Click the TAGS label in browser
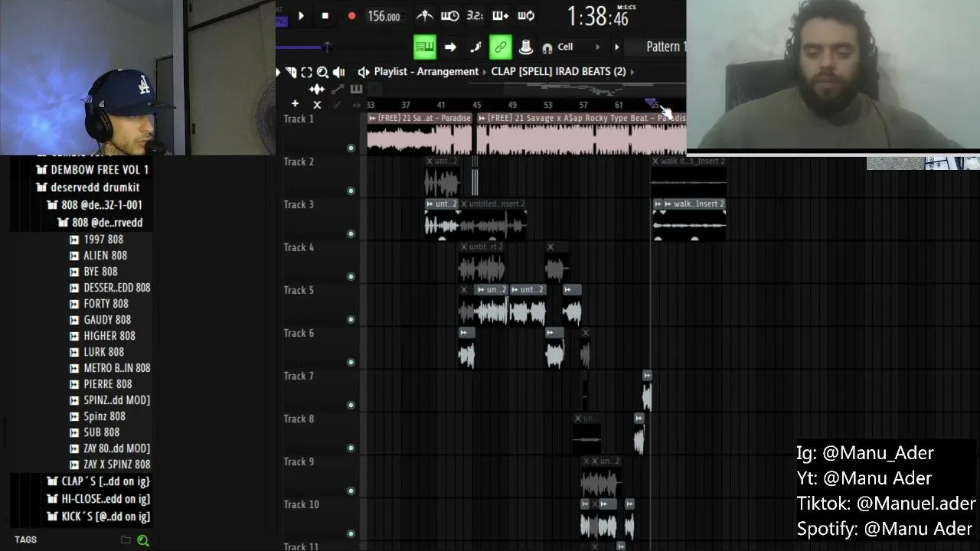980x551 pixels. point(25,540)
